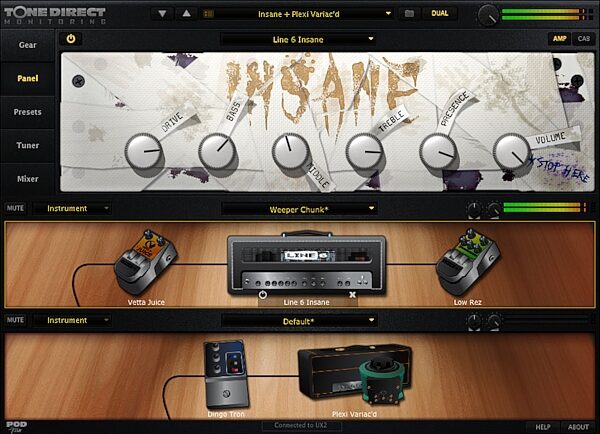
Task: Toggle amp power button in panel header
Action: coord(71,39)
